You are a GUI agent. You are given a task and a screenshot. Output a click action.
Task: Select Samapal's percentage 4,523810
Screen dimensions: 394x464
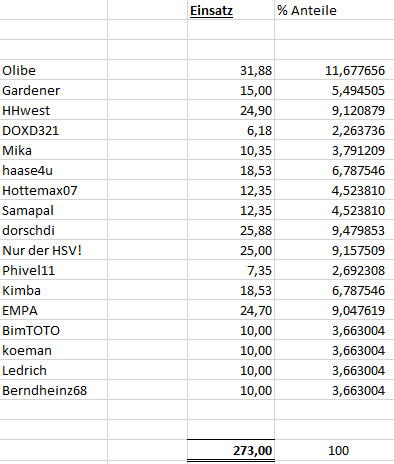pyautogui.click(x=334, y=210)
